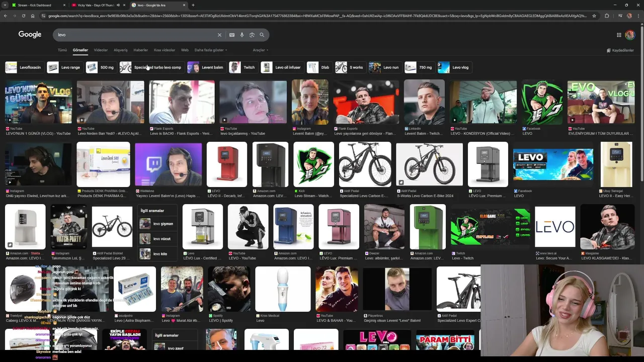Expand the Daha fazla göster dropdown
This screenshot has width=644, height=362.
(211, 50)
